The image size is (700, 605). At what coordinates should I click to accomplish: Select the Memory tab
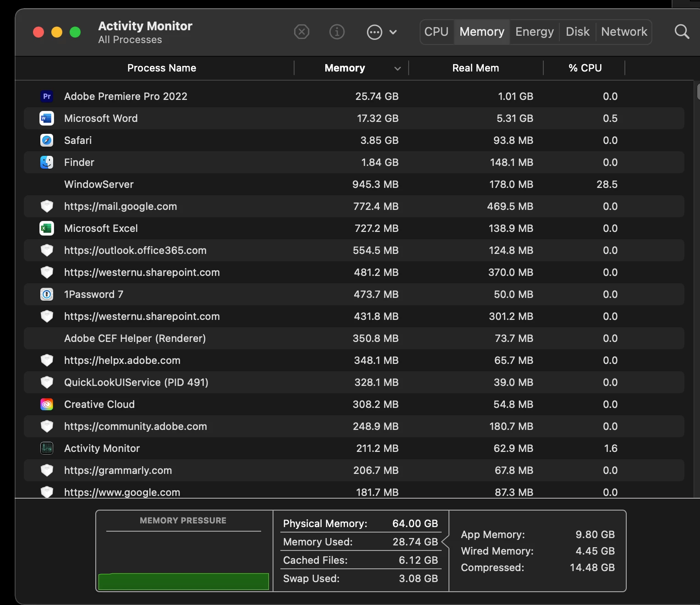click(x=482, y=32)
